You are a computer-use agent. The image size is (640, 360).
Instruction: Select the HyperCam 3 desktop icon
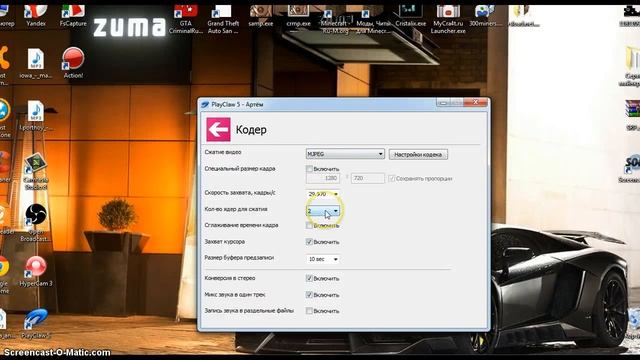36,271
